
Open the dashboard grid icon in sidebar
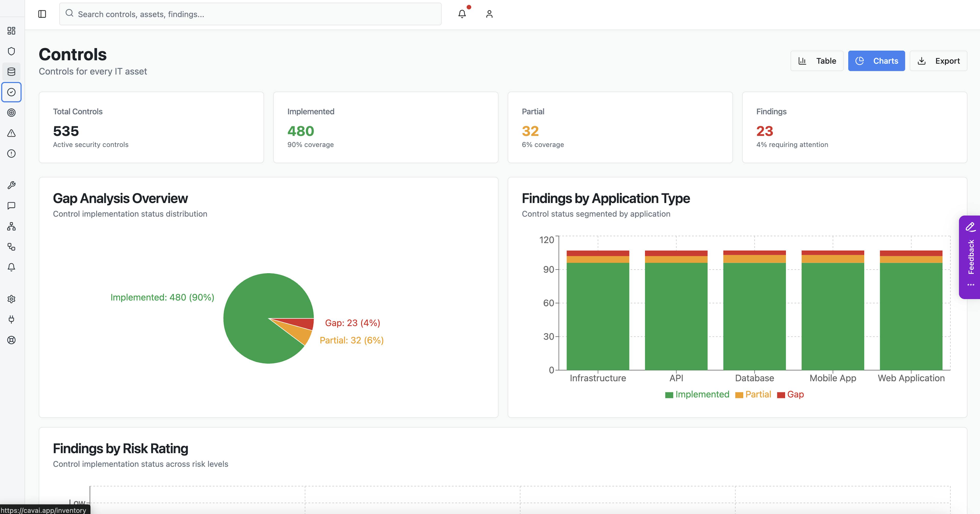[x=11, y=31]
